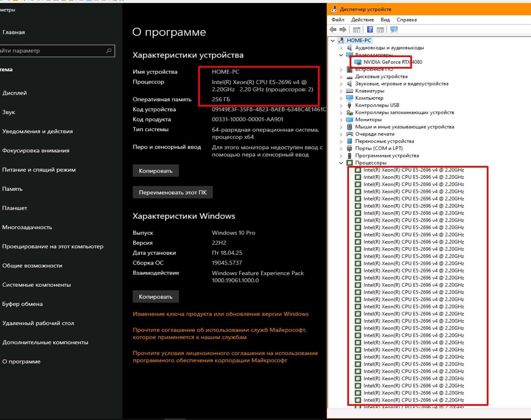The image size is (531, 420).
Task: Click the Windows 10 Pro edition value
Action: click(234, 233)
